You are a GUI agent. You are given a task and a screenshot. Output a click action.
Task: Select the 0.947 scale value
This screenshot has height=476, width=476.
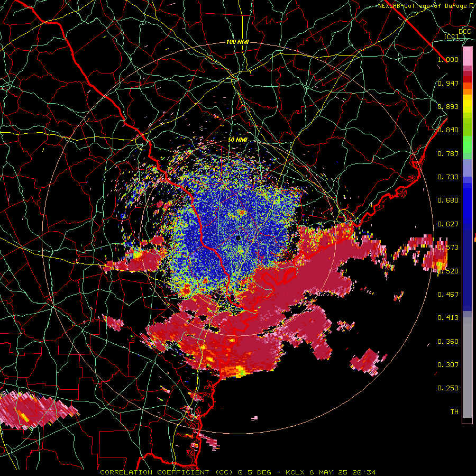pos(448,83)
